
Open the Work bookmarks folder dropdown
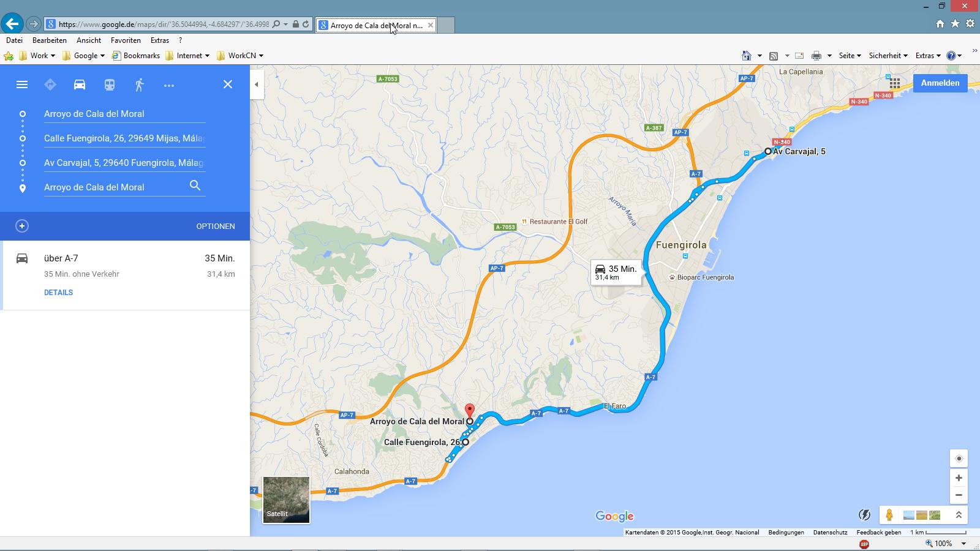(38, 56)
